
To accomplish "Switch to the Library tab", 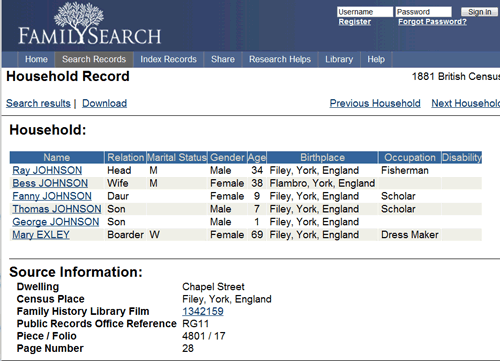I will point(339,59).
